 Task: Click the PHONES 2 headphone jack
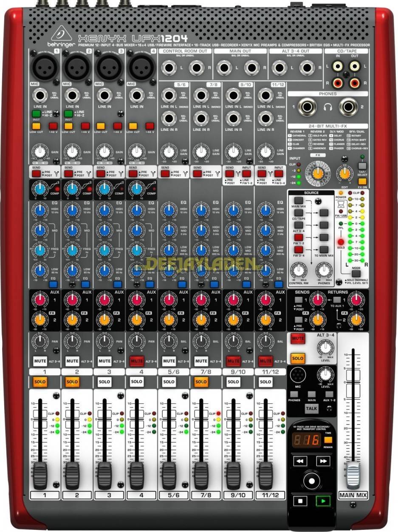pos(347,107)
